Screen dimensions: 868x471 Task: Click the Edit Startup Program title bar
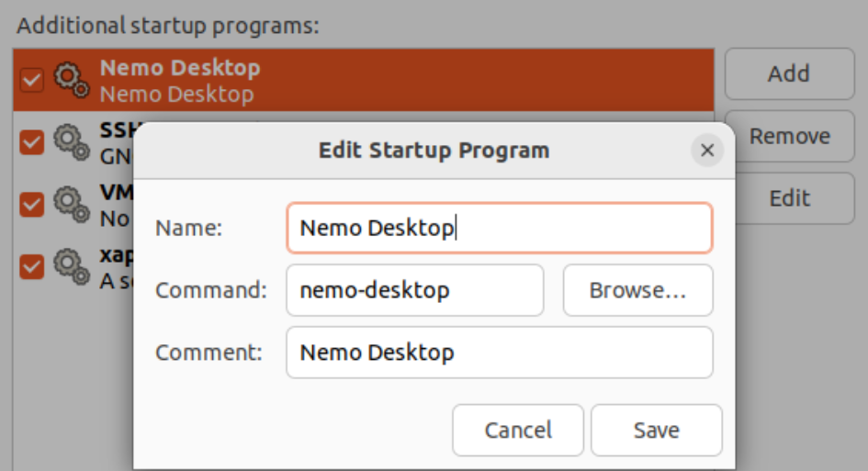(x=434, y=151)
